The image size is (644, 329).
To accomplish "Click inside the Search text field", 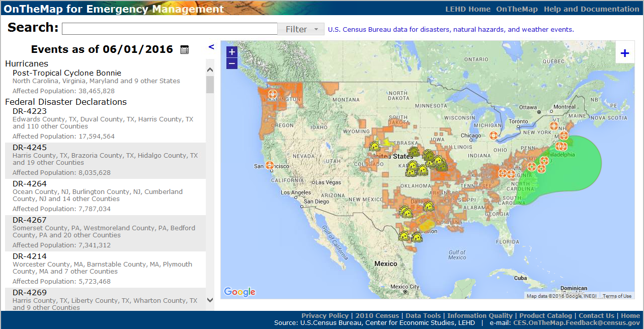I will pos(170,29).
